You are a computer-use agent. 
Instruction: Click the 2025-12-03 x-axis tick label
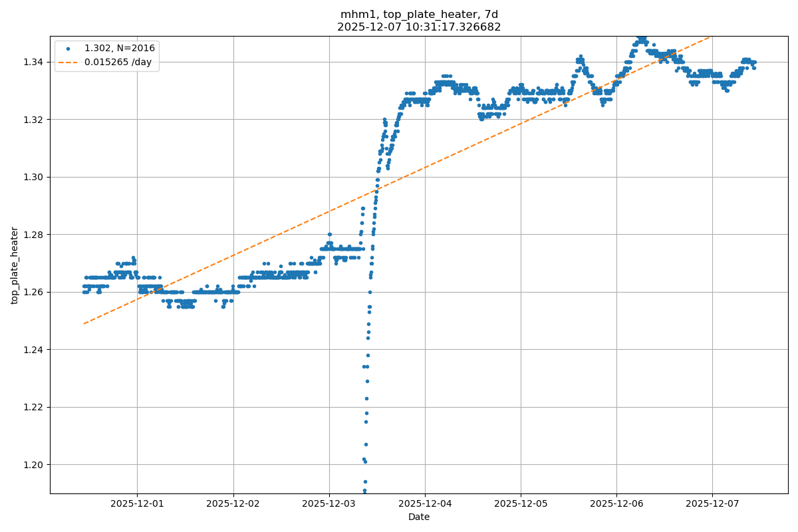pos(329,504)
